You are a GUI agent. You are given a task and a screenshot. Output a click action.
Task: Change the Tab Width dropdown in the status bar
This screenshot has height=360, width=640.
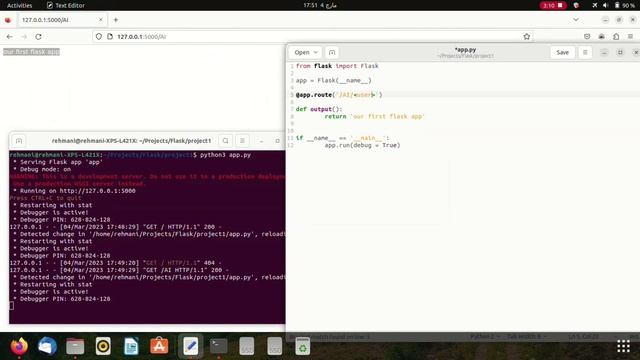tap(527, 336)
